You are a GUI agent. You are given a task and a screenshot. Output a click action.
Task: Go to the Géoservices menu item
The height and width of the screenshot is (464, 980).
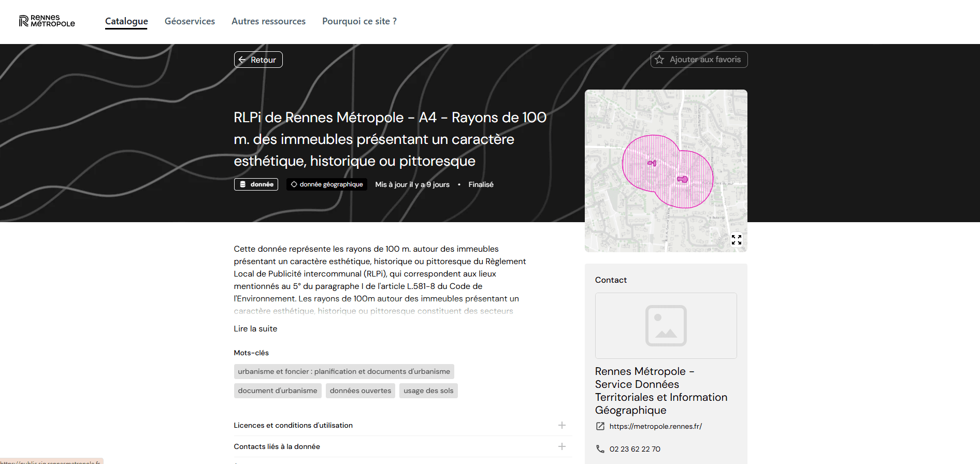point(190,21)
